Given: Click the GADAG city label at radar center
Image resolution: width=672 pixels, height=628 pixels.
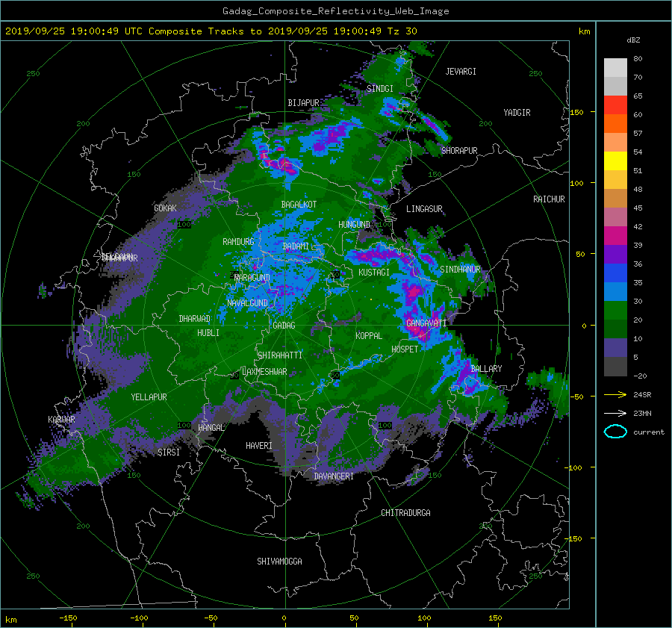Looking at the screenshot, I should point(284,326).
